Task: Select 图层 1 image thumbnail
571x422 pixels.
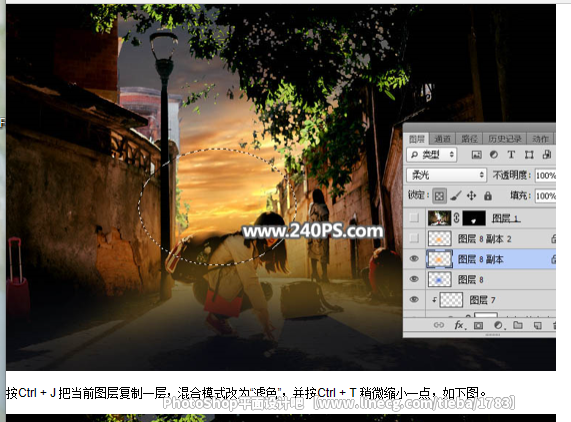Action: pos(440,218)
